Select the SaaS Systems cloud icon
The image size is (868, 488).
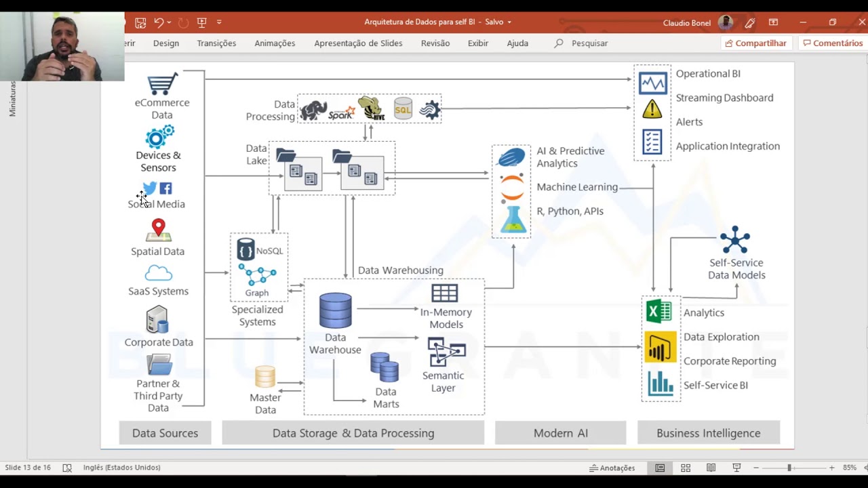[x=159, y=273]
